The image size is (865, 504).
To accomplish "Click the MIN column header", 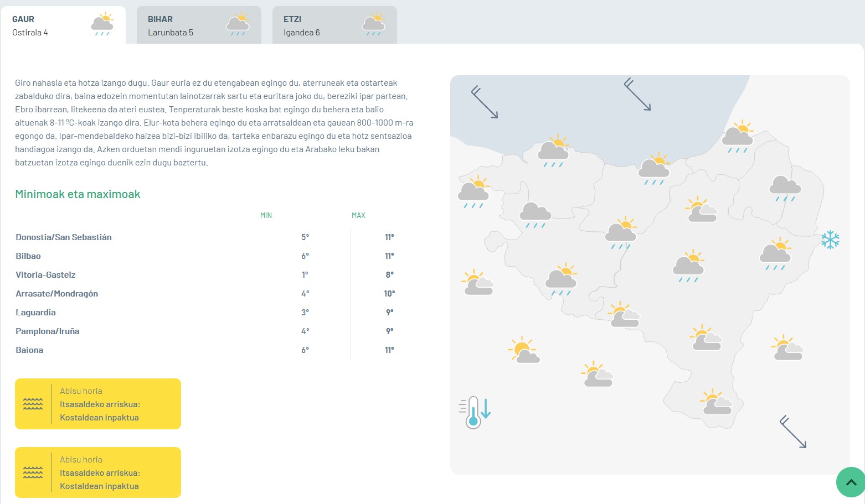I will point(266,215).
